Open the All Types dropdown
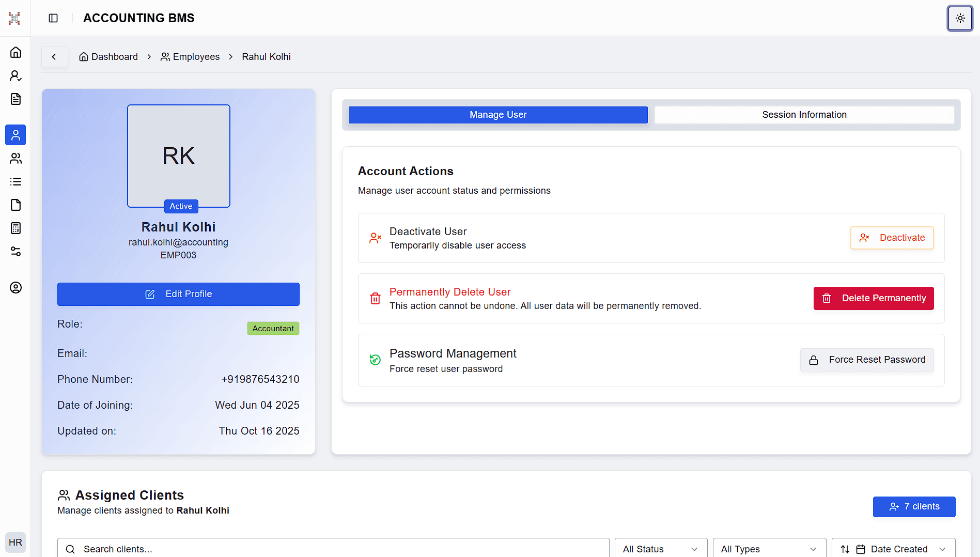980x557 pixels. pos(769,549)
